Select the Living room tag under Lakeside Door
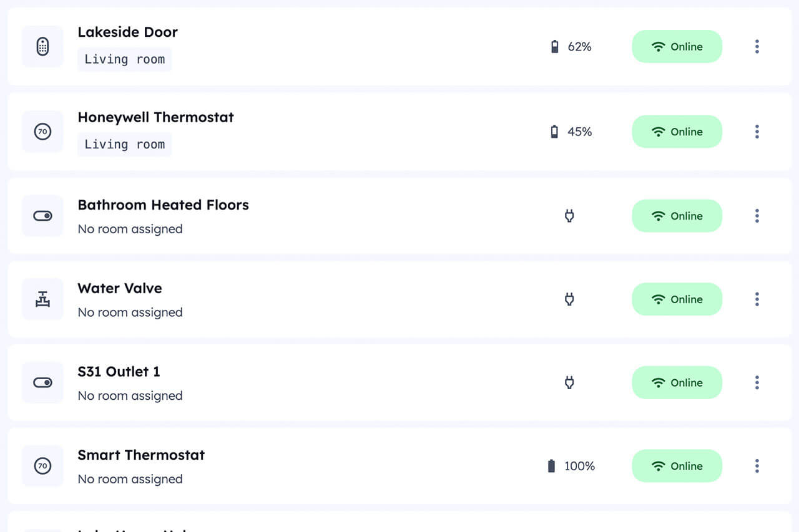799x532 pixels. 124,59
